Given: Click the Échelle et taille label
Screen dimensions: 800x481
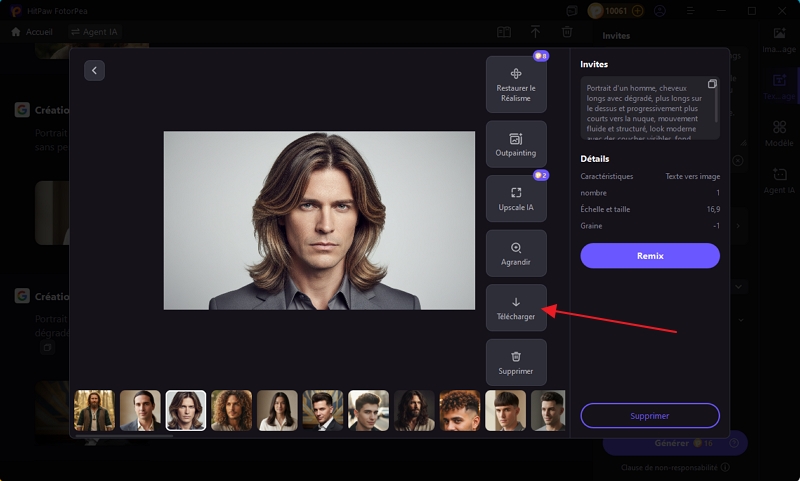Looking at the screenshot, I should [605, 209].
